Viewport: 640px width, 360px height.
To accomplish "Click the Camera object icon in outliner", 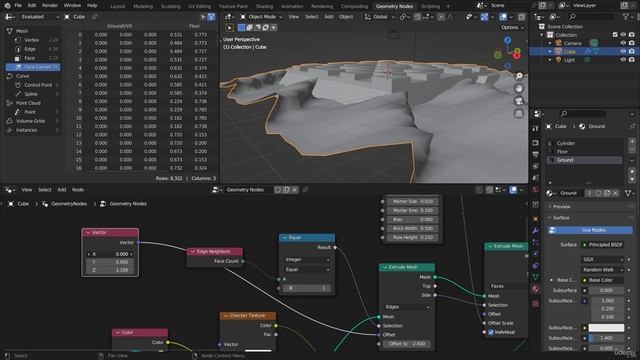I will tap(559, 43).
